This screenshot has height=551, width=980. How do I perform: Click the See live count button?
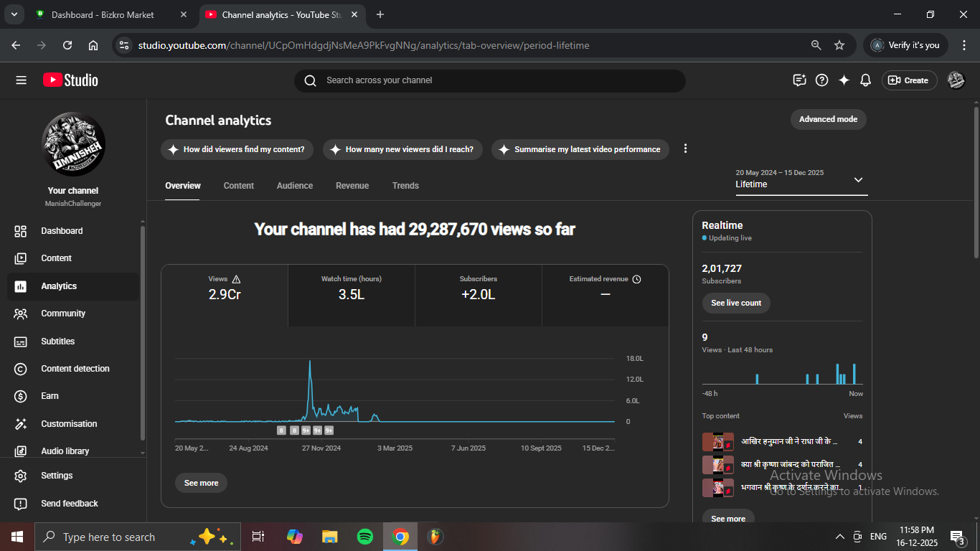click(735, 303)
